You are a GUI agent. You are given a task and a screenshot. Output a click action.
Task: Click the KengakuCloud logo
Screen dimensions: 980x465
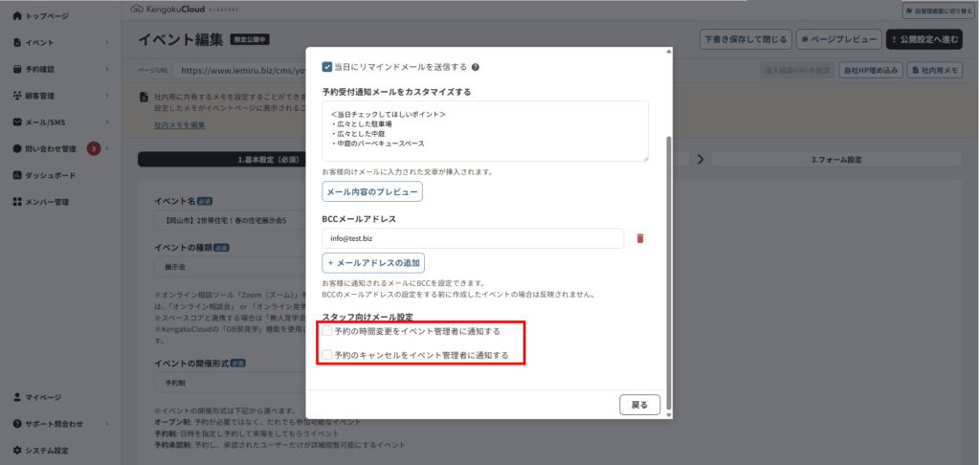coord(185,9)
